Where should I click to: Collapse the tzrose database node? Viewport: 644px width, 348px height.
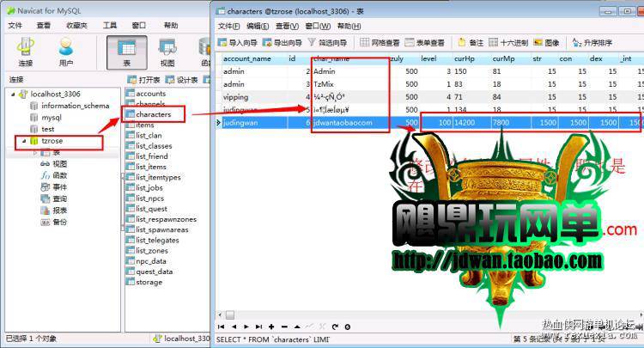point(24,141)
